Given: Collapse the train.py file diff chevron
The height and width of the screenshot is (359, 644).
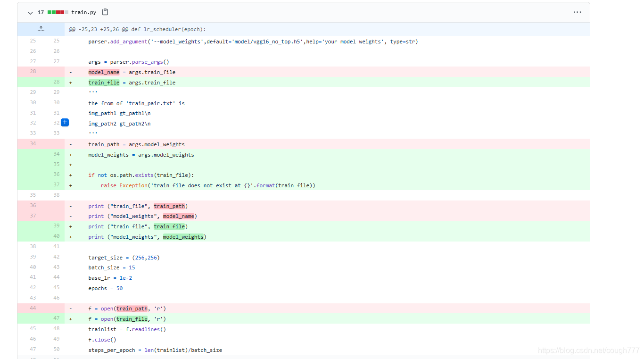Looking at the screenshot, I should coord(31,13).
